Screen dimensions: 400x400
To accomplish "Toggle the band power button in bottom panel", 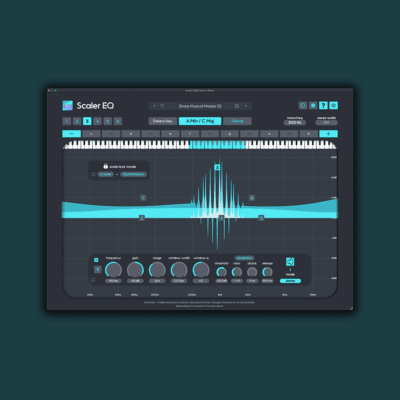I will (x=96, y=260).
